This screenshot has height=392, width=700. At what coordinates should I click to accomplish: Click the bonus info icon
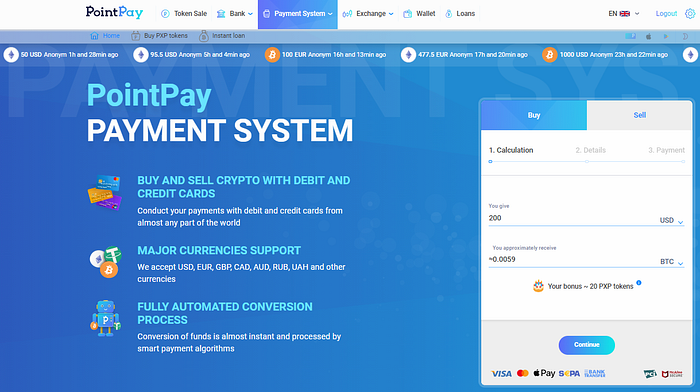(639, 283)
